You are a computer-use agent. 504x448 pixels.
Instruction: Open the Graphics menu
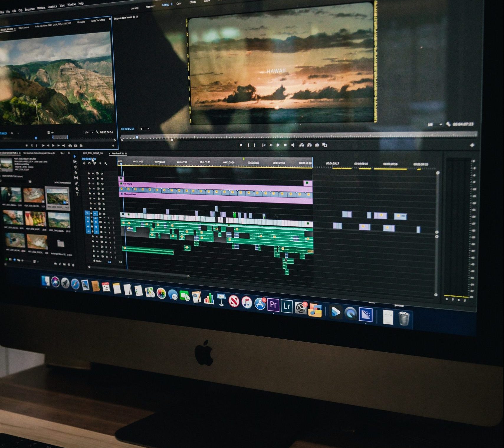(52, 6)
